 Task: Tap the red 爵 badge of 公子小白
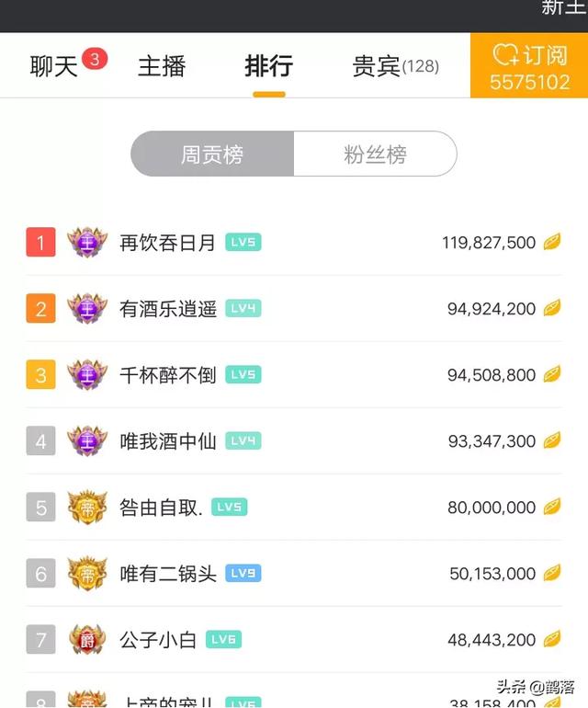point(87,640)
